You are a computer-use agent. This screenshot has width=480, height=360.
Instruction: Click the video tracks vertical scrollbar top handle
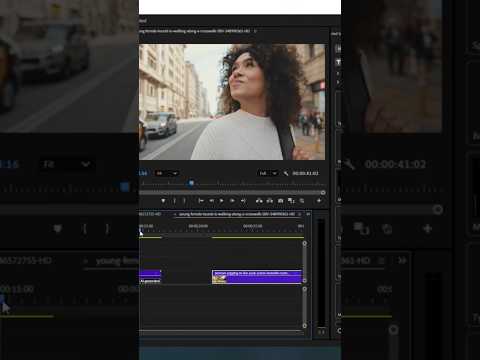coord(304,243)
